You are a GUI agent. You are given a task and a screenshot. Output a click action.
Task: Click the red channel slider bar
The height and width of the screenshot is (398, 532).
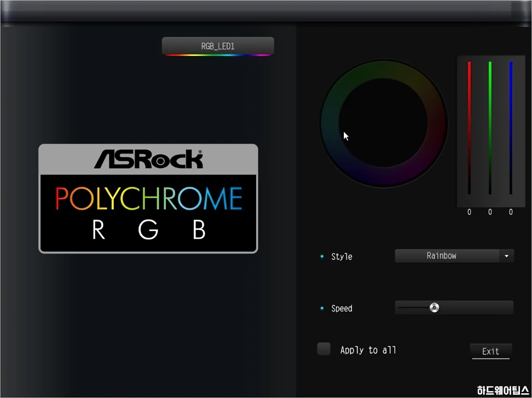click(469, 128)
